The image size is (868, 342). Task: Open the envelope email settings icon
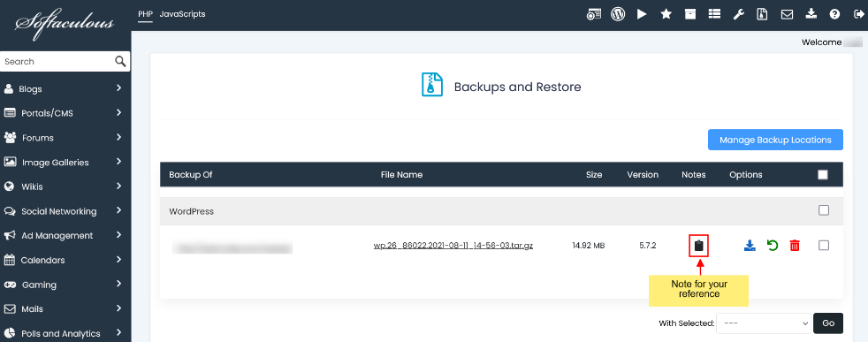pyautogui.click(x=787, y=14)
